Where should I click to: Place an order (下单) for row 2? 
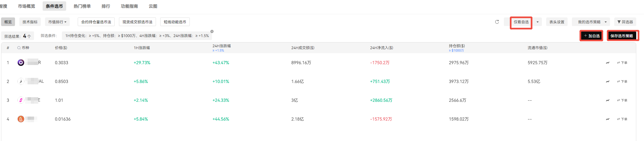pos(622,81)
